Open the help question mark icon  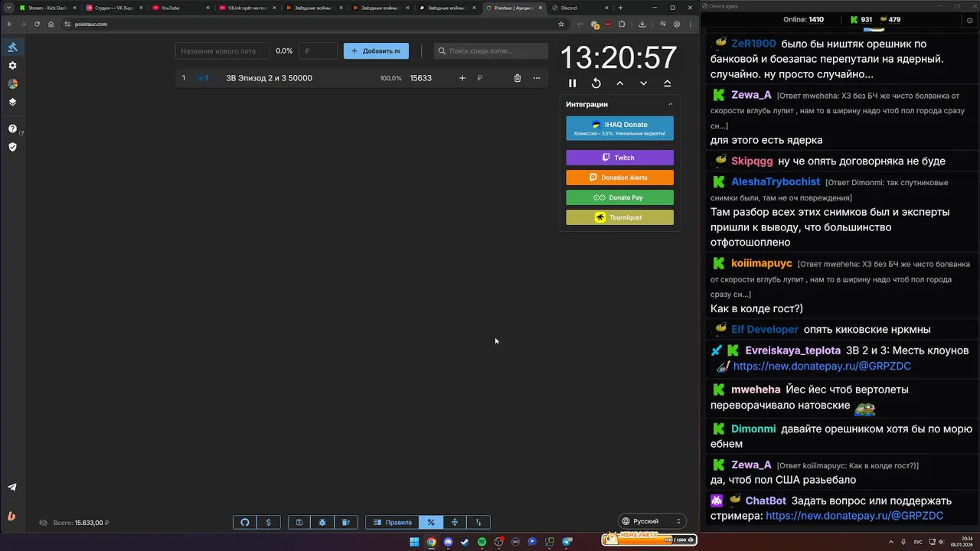[12, 129]
